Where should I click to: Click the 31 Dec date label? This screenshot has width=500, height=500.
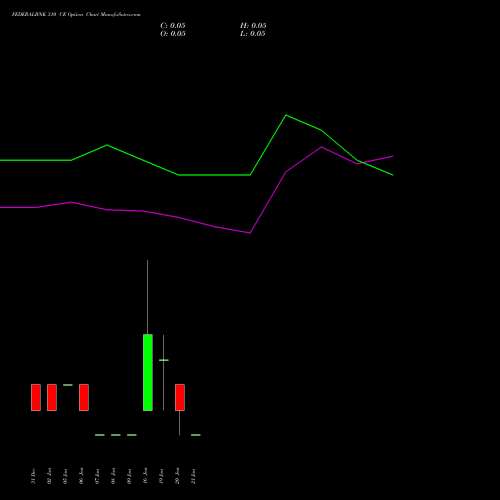[x=33, y=476]
